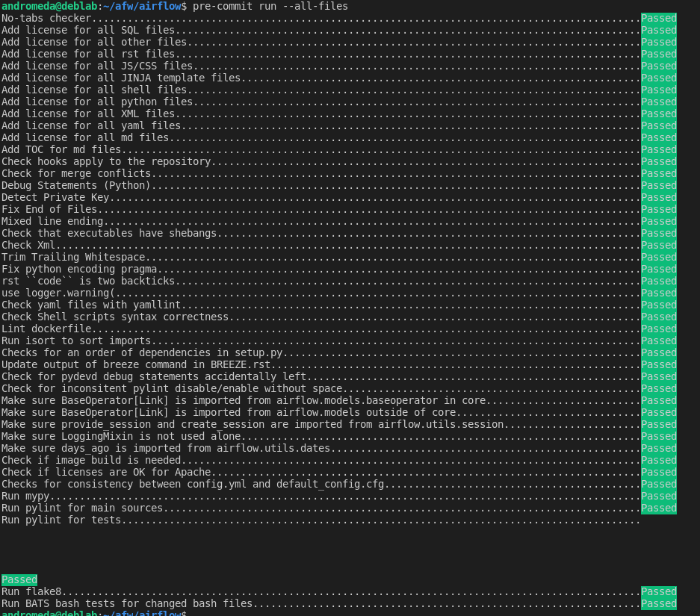Click 'Add license for all XML files' text
Image resolution: width=700 pixels, height=616 pixels.
[88, 113]
